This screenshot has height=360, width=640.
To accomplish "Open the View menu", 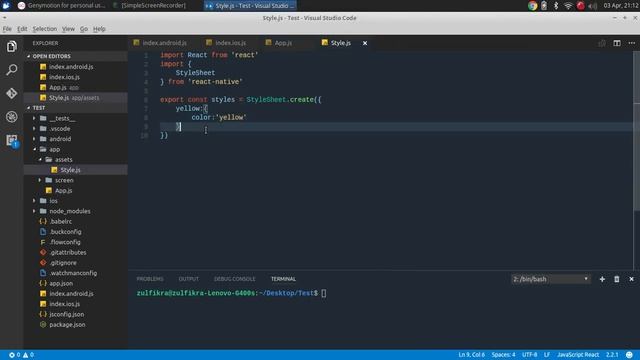I will [x=68, y=29].
